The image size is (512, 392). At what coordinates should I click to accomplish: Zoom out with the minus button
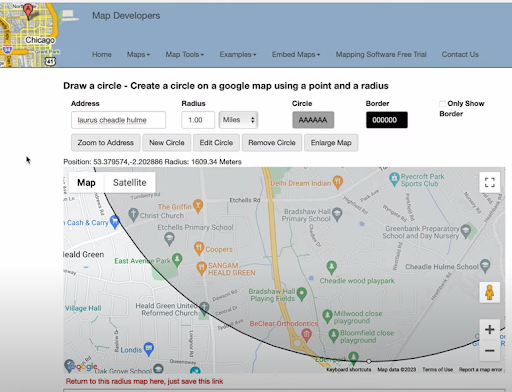(x=490, y=351)
